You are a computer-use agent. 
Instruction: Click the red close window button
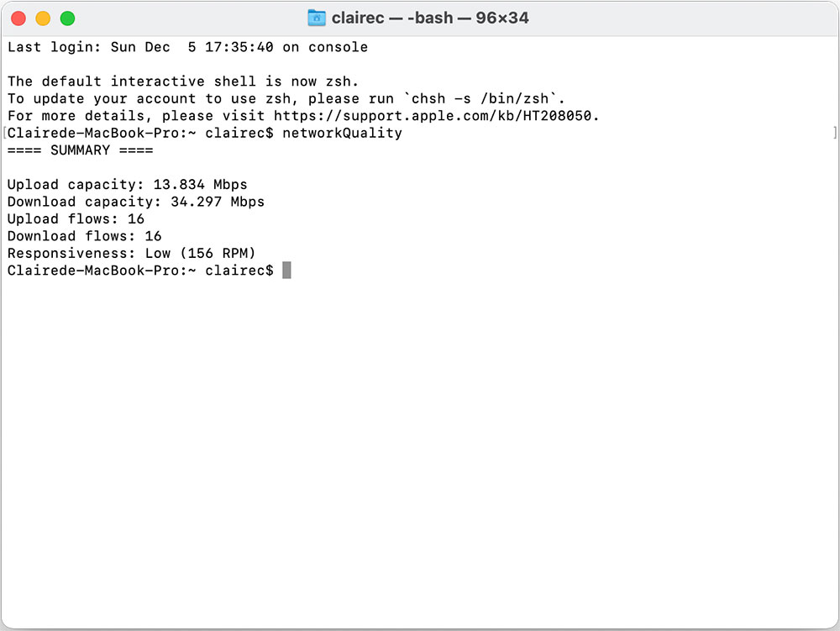(x=18, y=18)
